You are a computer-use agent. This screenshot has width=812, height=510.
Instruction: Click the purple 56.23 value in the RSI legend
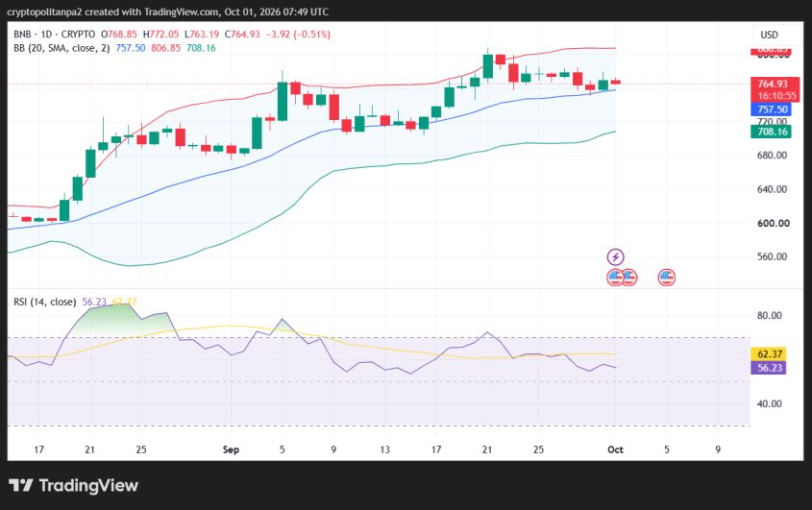[x=94, y=302]
